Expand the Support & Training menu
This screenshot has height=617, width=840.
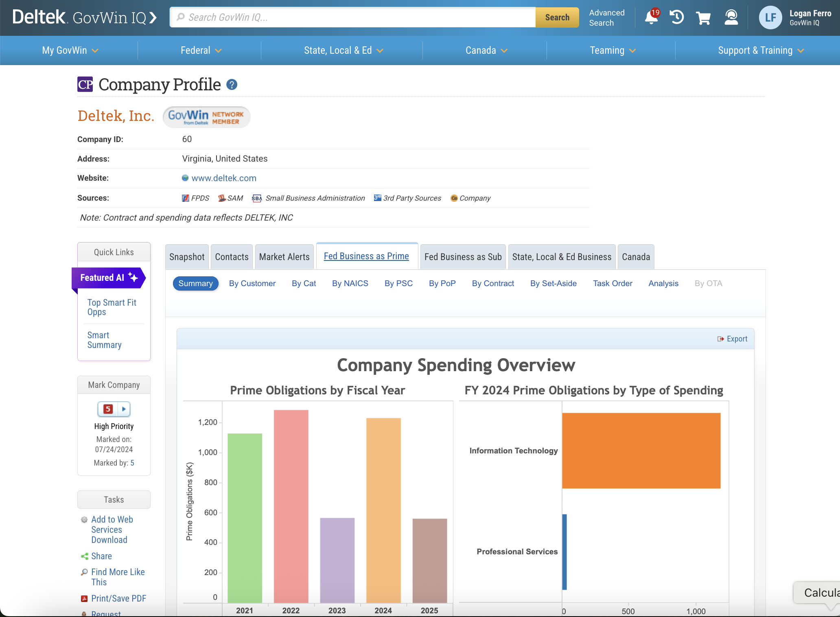click(761, 50)
